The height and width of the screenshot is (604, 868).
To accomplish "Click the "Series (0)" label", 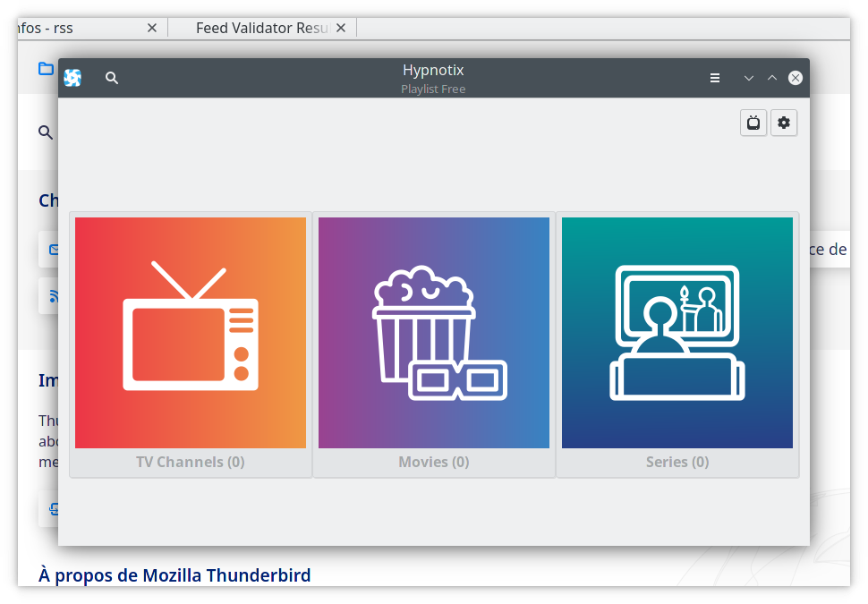I will tap(677, 463).
